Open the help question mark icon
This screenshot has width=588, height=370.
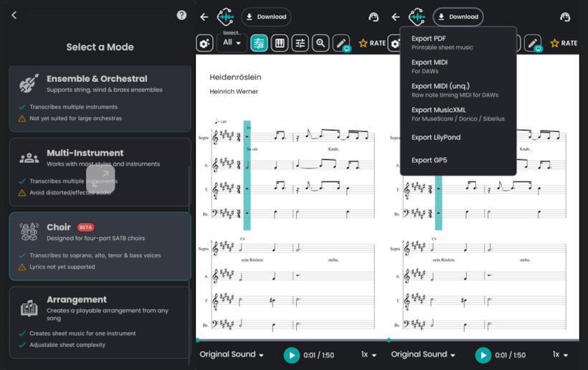181,15
